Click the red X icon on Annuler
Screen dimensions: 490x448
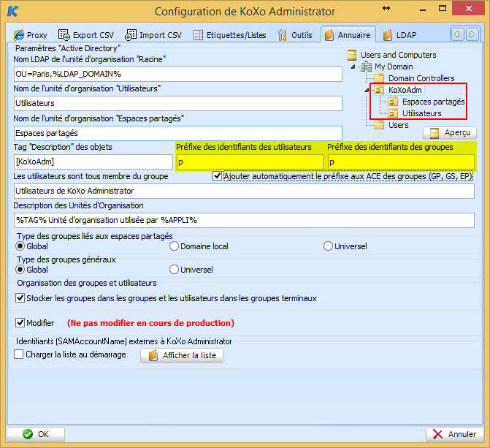click(x=438, y=434)
